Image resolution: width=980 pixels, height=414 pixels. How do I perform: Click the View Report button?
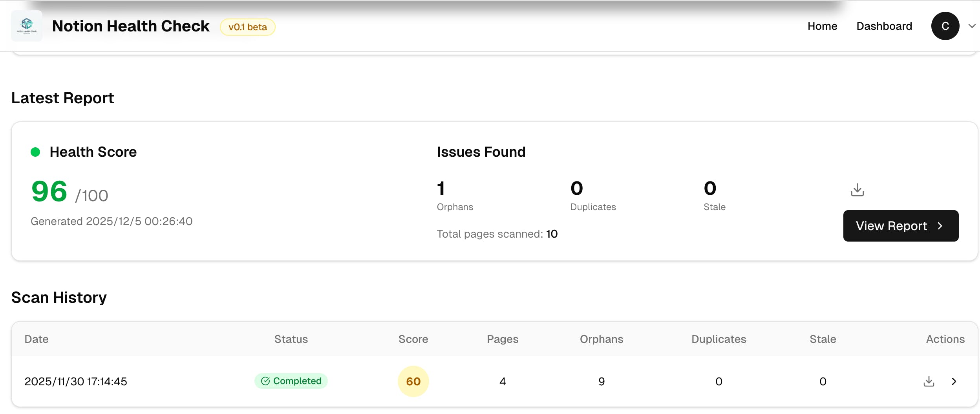(900, 226)
